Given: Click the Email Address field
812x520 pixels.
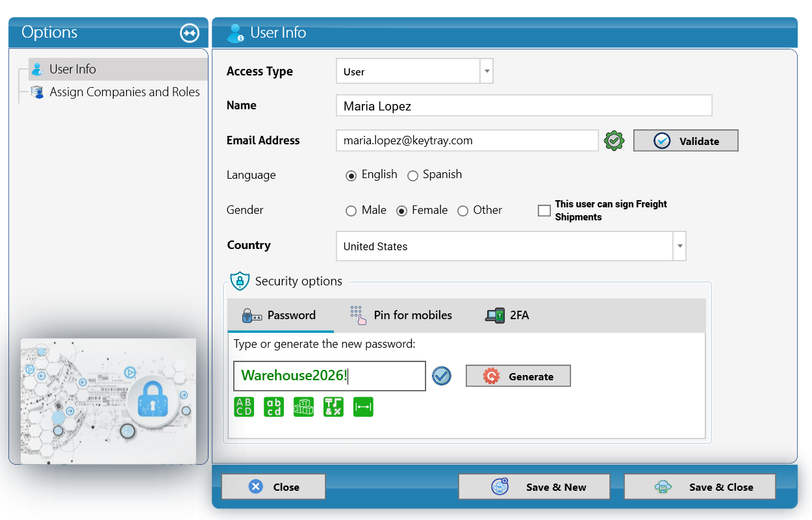Looking at the screenshot, I should click(x=467, y=140).
